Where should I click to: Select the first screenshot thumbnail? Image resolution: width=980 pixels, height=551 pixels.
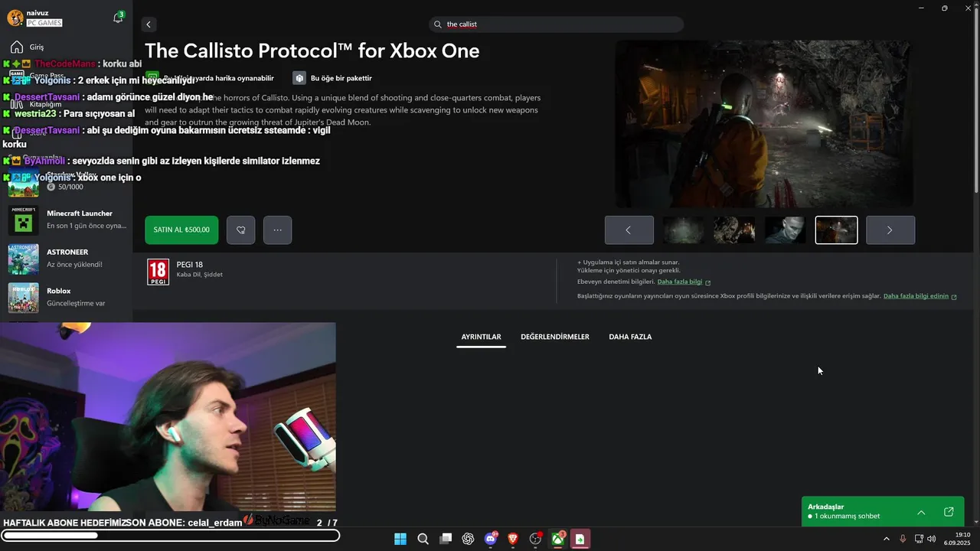click(684, 230)
